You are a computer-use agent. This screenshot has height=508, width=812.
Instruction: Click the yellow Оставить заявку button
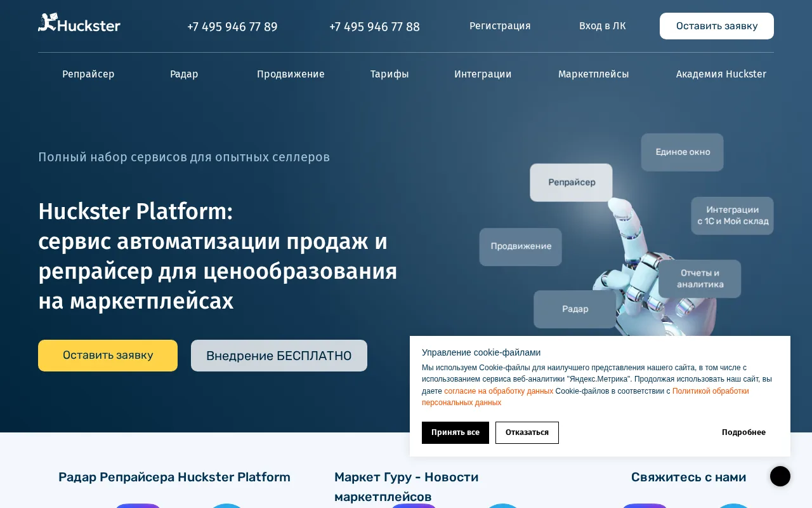click(x=108, y=356)
